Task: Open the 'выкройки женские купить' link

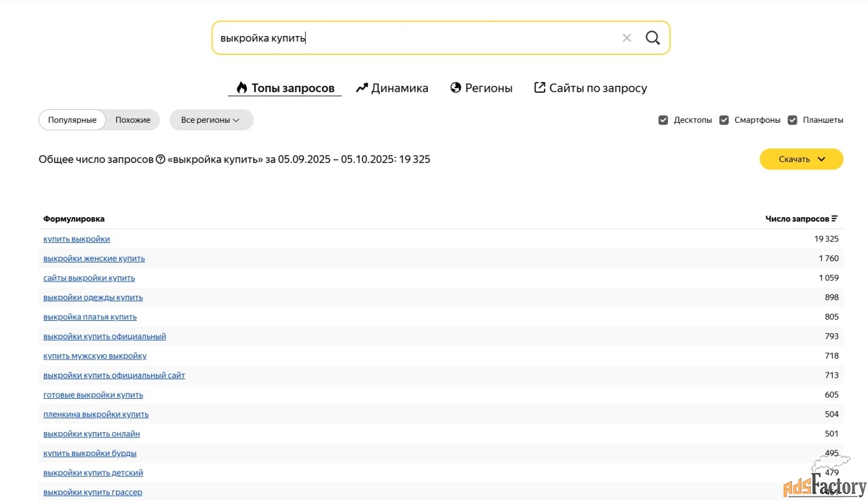Action: (94, 258)
